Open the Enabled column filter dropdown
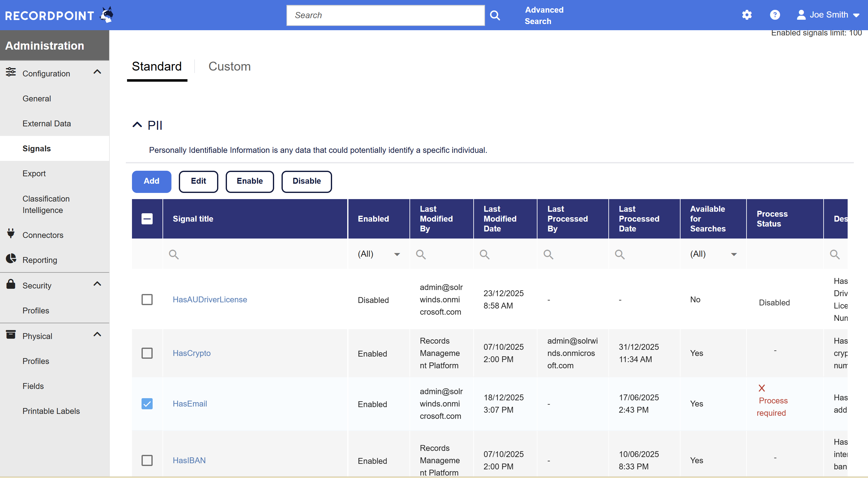 point(397,254)
